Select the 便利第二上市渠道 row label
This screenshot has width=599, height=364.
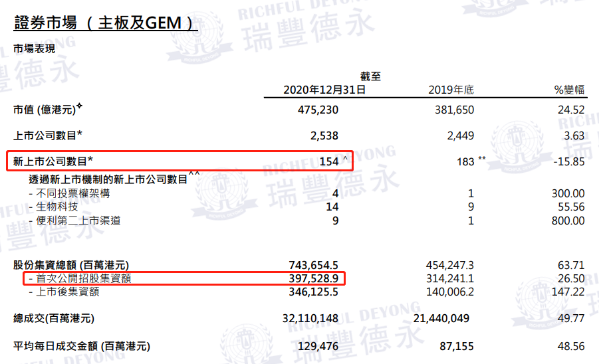(78, 221)
